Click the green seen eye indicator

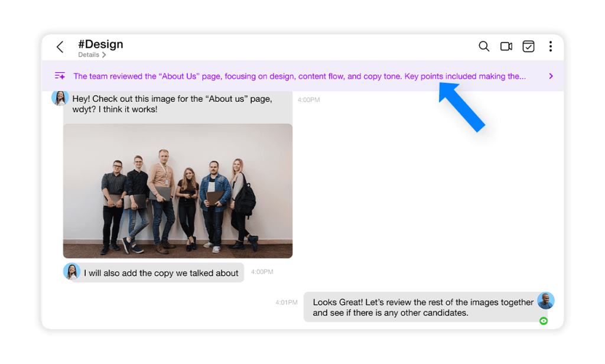pos(544,321)
